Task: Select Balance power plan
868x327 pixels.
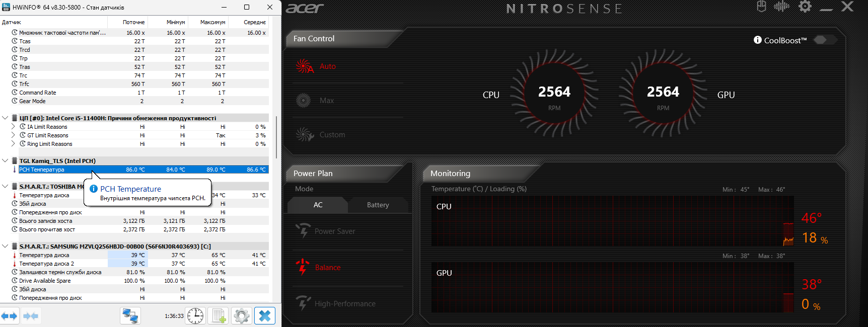Action: (x=318, y=268)
